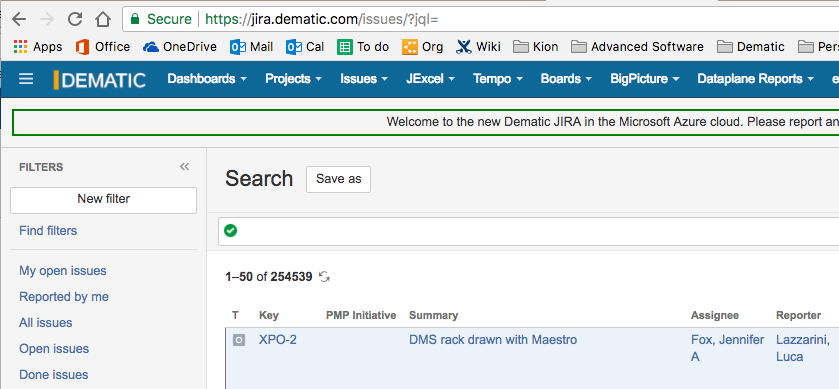This screenshot has width=839, height=389.
Task: Click the green checkmark JQL validity icon
Action: tap(231, 231)
